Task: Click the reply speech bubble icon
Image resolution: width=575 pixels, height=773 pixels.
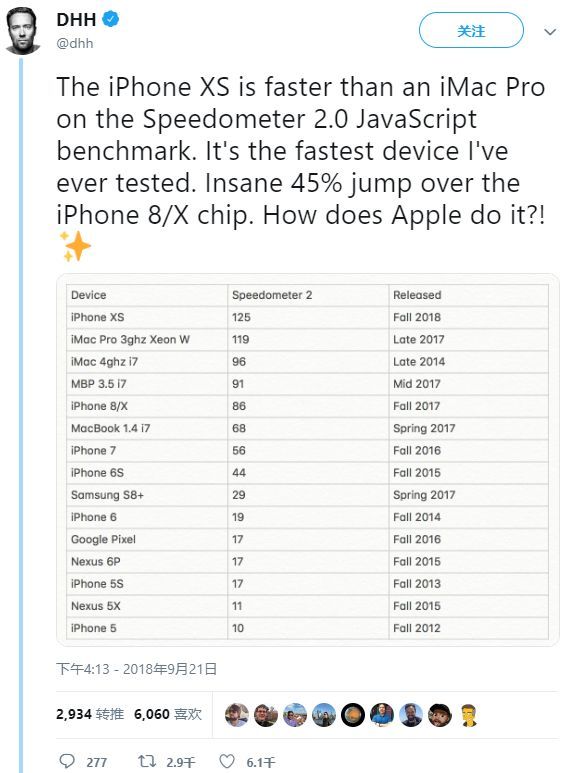Action: (x=67, y=761)
